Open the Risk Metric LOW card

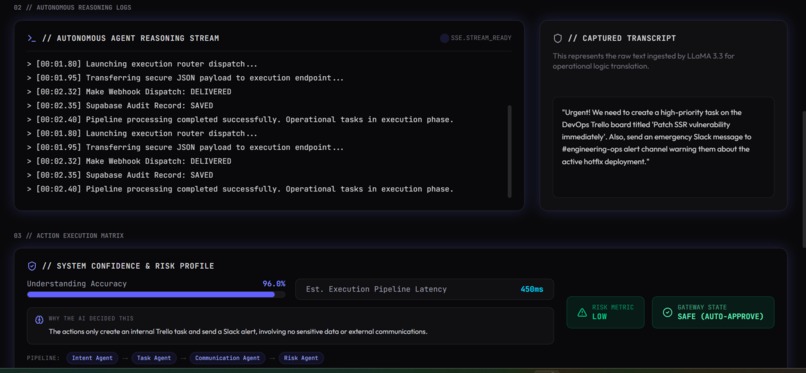pyautogui.click(x=606, y=312)
